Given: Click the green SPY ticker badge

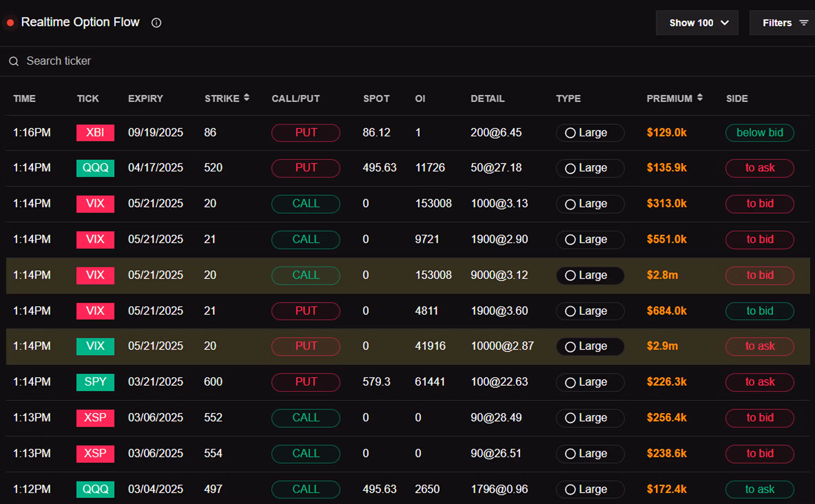Looking at the screenshot, I should [95, 382].
